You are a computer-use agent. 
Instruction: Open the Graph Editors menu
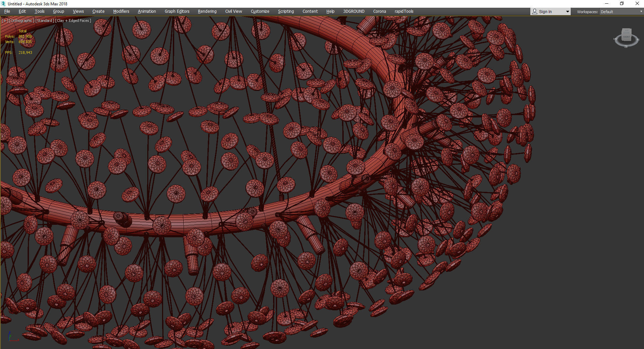click(x=177, y=11)
